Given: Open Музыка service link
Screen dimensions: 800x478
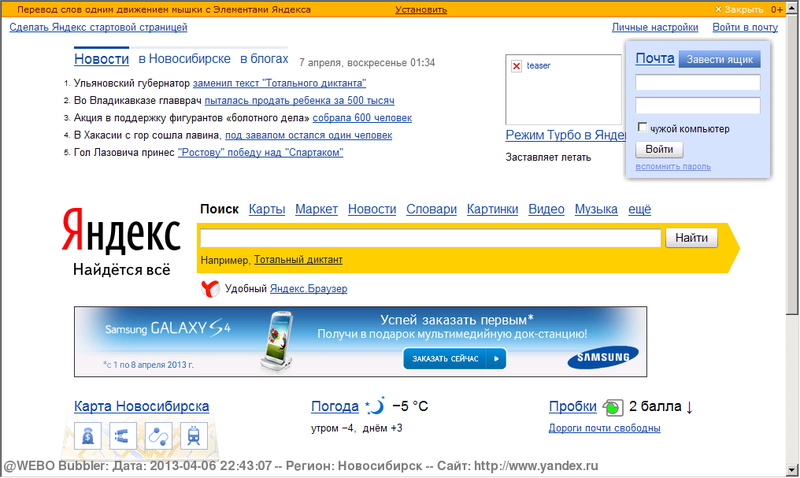Looking at the screenshot, I should pyautogui.click(x=596, y=209).
